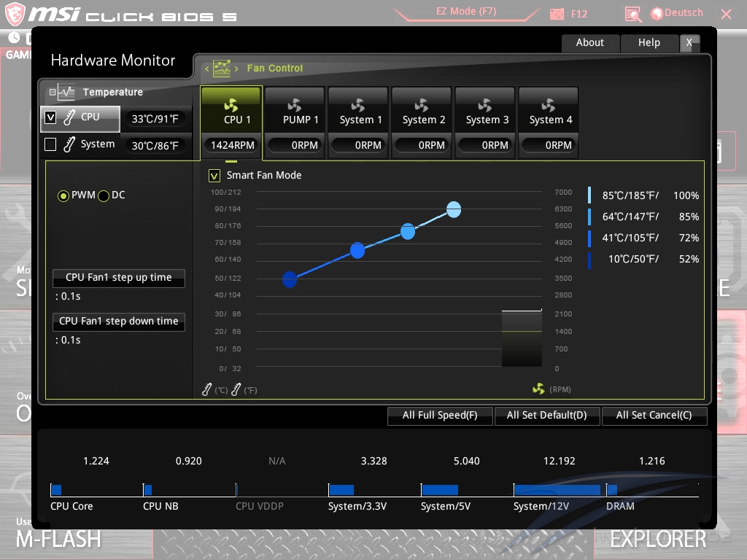Click the CPU Core voltage bar
The width and height of the screenshot is (747, 560).
56,490
